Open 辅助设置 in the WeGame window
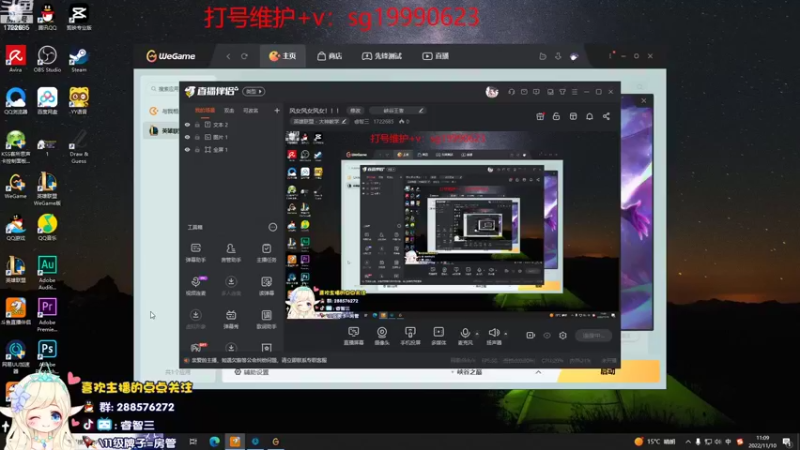The image size is (800, 450). pyautogui.click(x=251, y=372)
